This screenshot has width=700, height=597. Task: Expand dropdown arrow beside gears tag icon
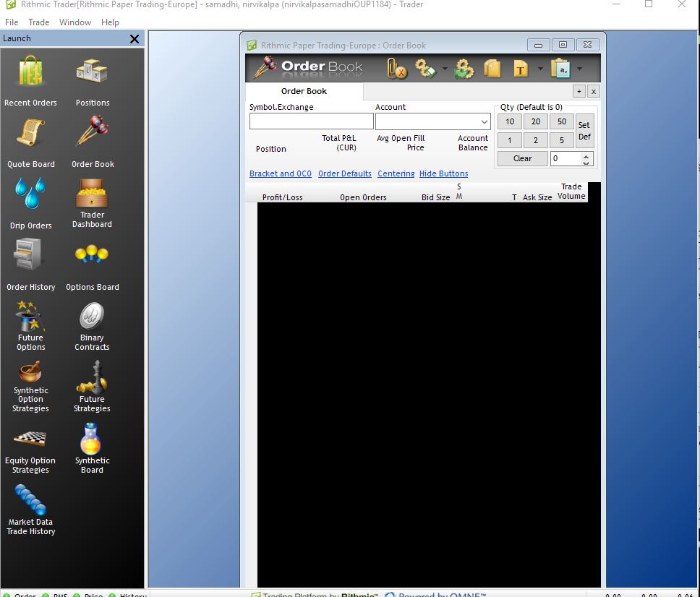coord(445,69)
